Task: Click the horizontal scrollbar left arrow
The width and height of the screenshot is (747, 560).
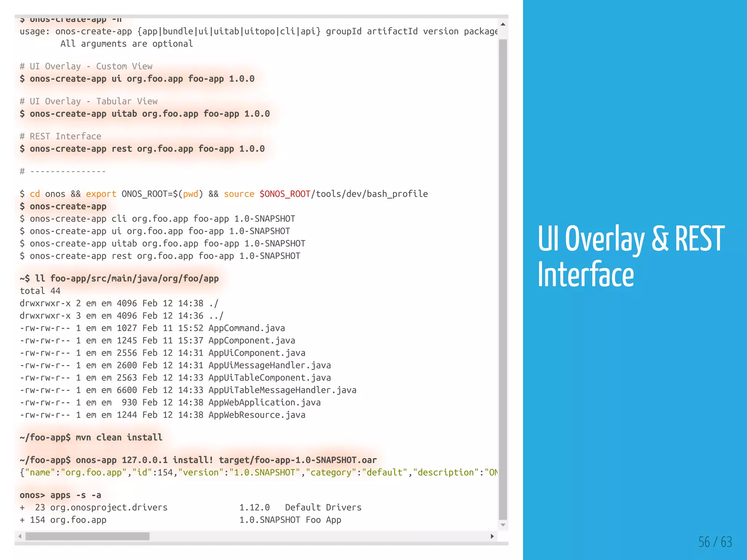Action: pos(20,536)
